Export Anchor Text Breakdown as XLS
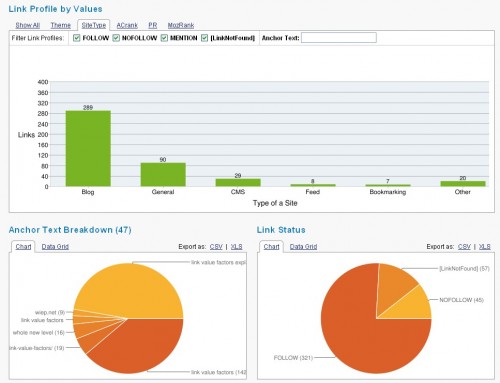 coord(237,247)
